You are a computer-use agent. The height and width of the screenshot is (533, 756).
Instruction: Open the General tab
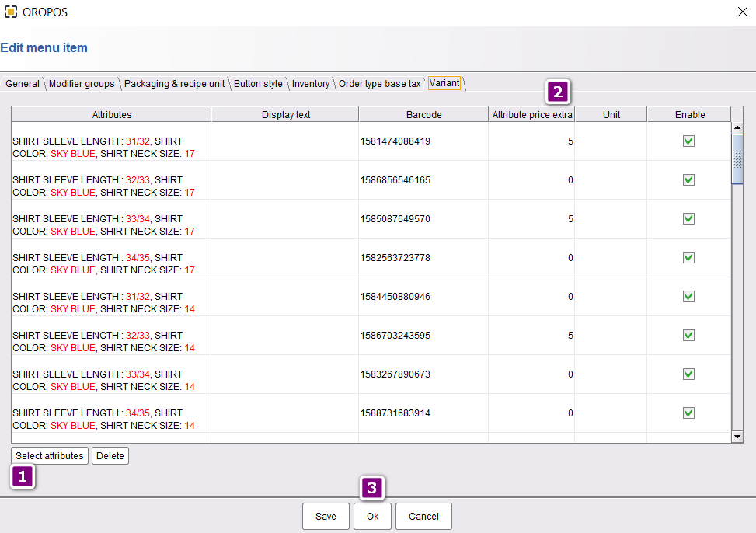pyautogui.click(x=23, y=83)
